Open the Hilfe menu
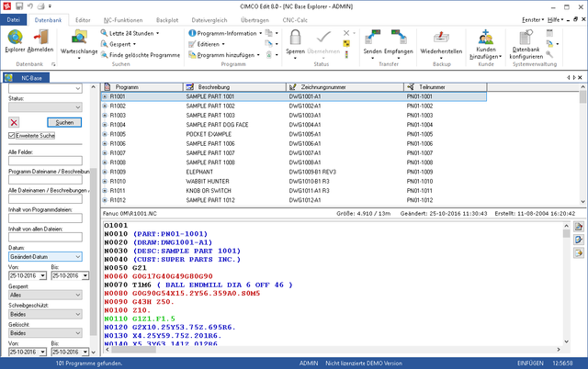The width and height of the screenshot is (588, 369). tap(555, 20)
